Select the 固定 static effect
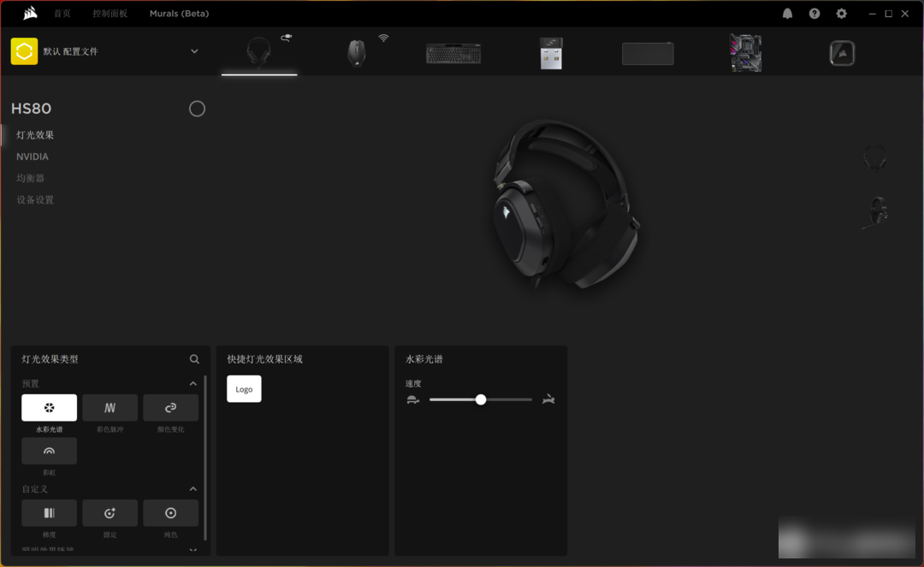The height and width of the screenshot is (567, 924). click(x=110, y=513)
